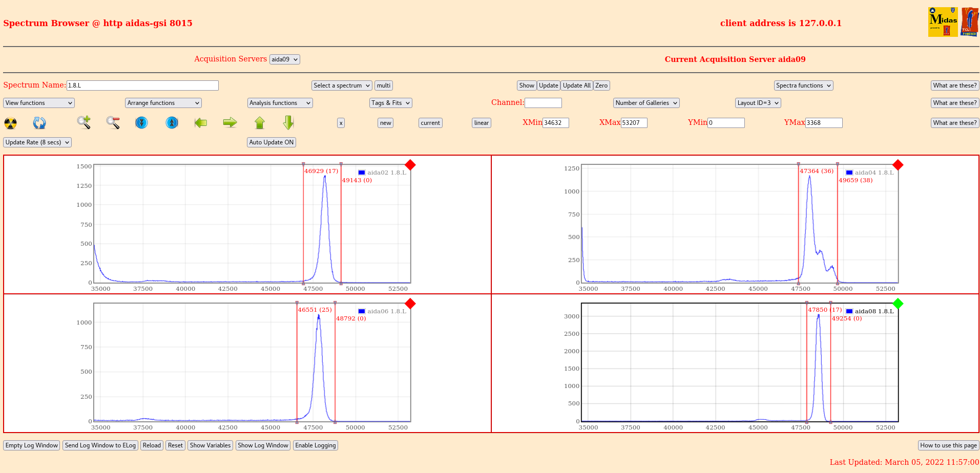Click the zoom in magnifier icon
The height and width of the screenshot is (473, 980).
tap(84, 122)
